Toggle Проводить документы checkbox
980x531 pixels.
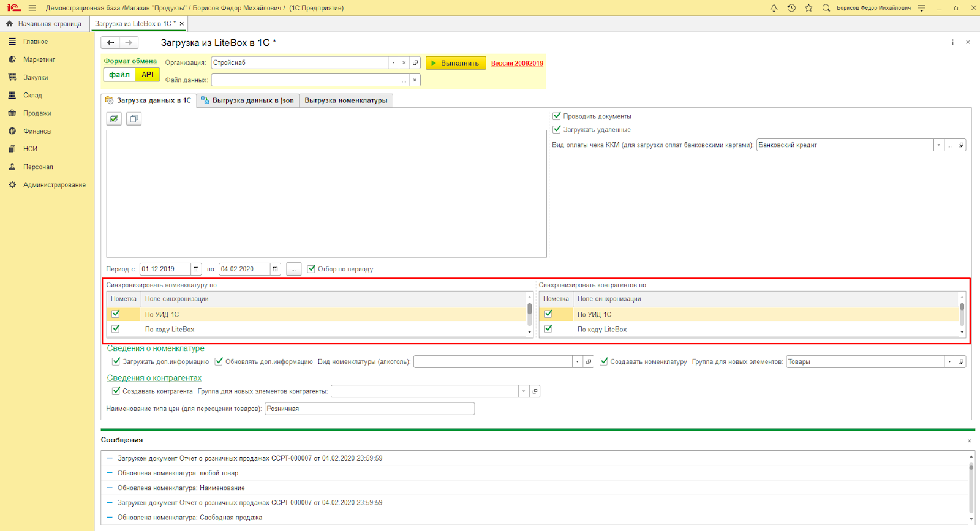[x=557, y=116]
